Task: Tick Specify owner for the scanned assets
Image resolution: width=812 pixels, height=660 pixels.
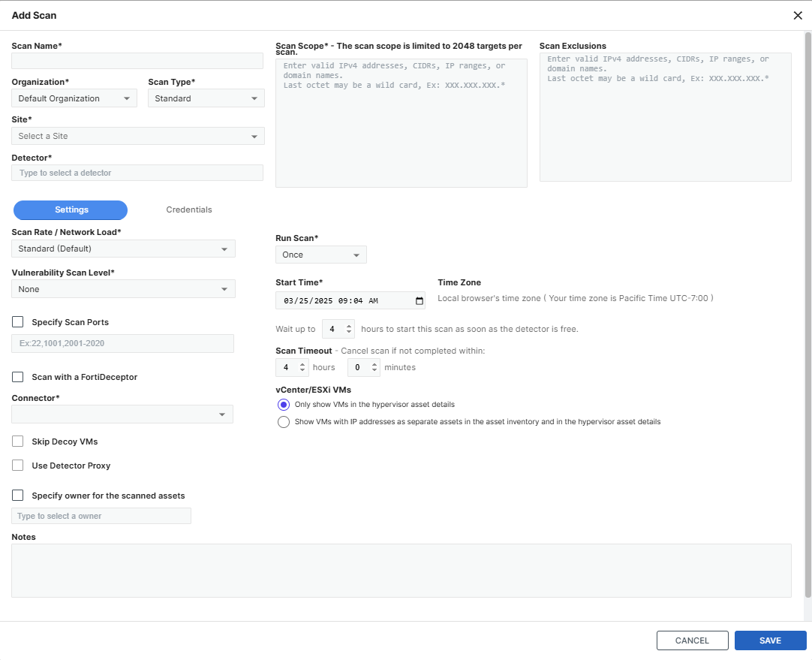Action: coord(18,496)
